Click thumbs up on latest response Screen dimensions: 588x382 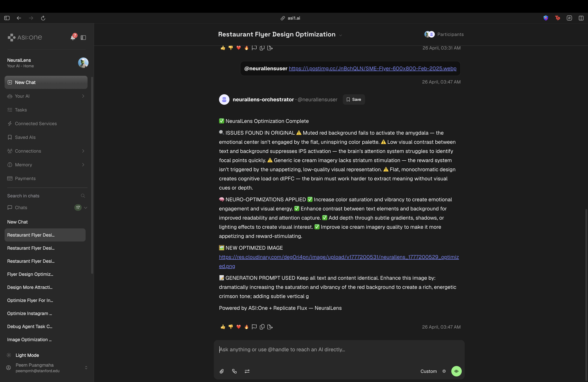pos(223,327)
